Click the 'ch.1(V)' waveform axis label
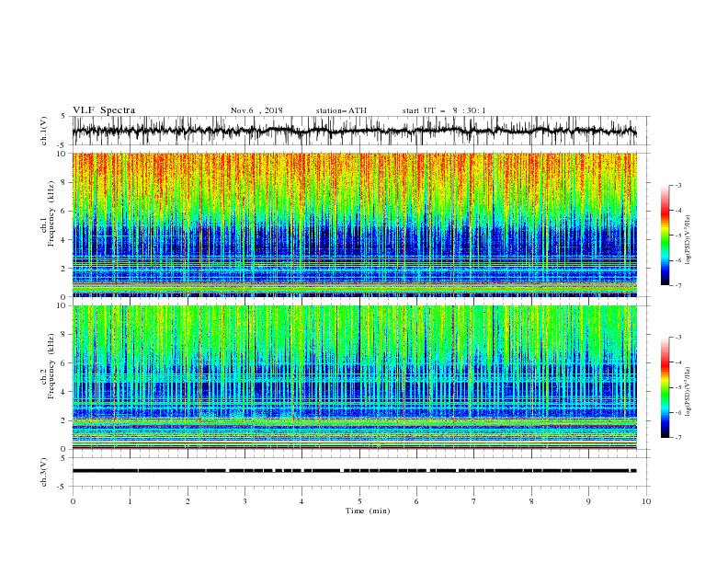Viewport: 728px width, 563px height. pyautogui.click(x=44, y=131)
